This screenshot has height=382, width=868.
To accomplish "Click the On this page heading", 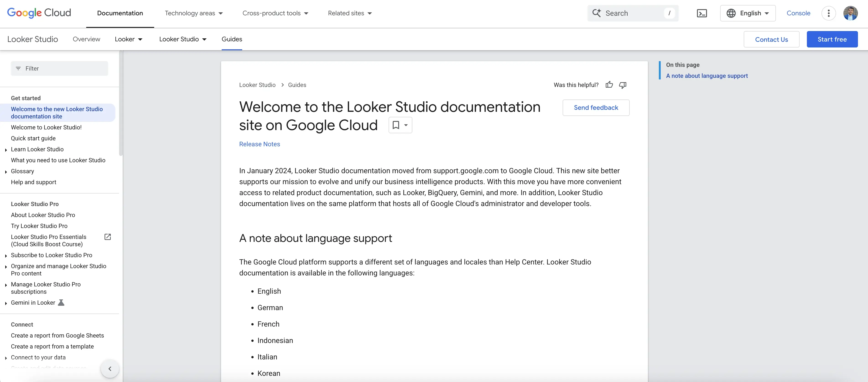I will tap(682, 65).
